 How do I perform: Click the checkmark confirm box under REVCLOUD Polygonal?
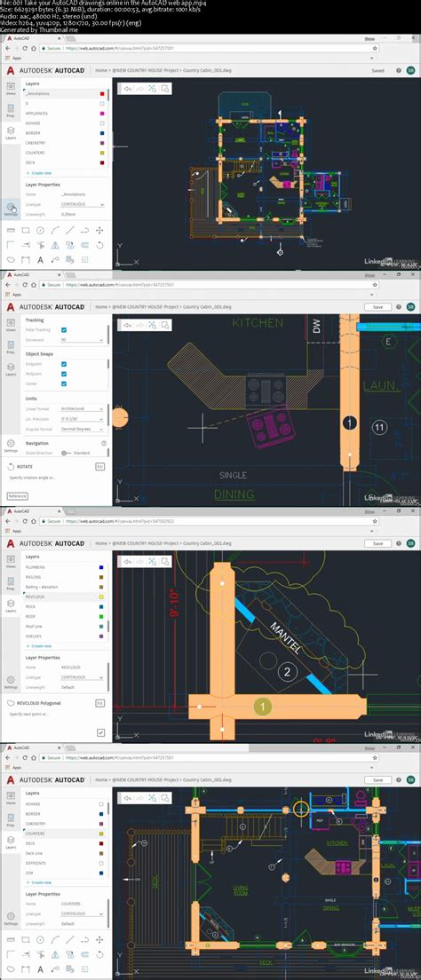tap(100, 732)
